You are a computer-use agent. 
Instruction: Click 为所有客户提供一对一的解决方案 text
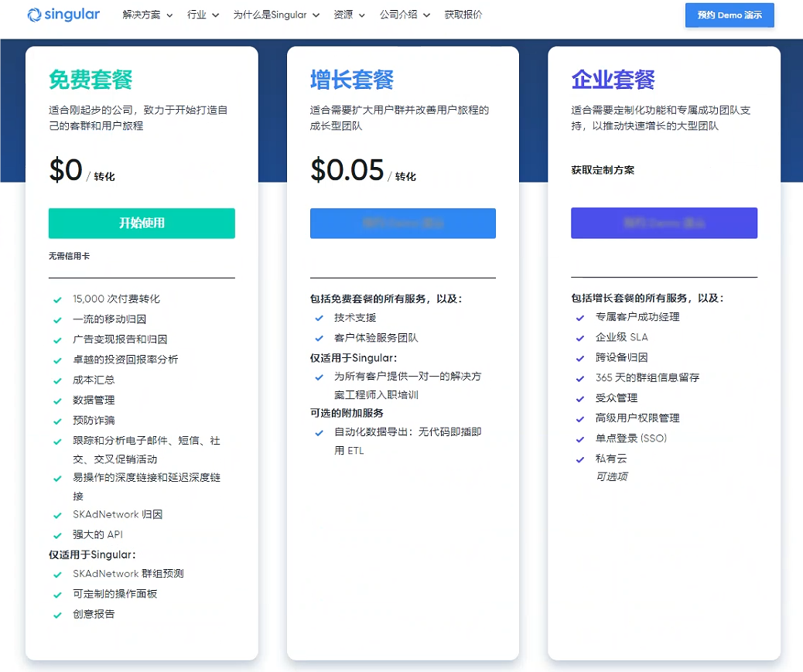click(x=408, y=385)
